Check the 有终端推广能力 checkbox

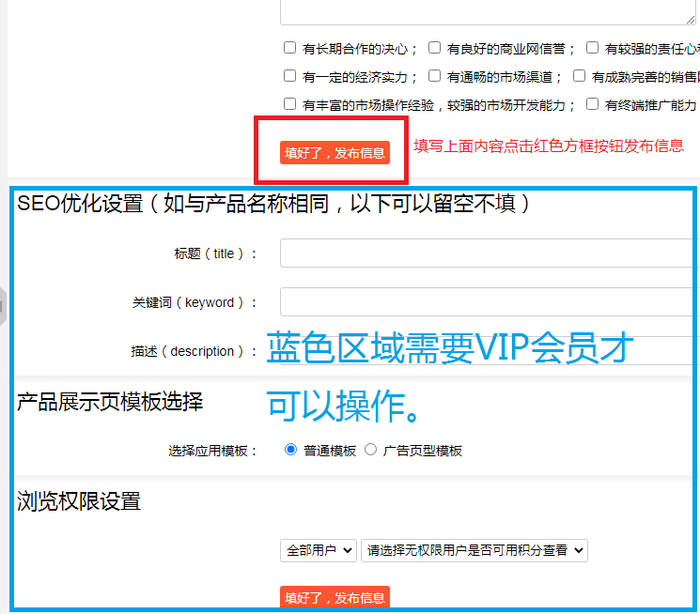[x=592, y=104]
